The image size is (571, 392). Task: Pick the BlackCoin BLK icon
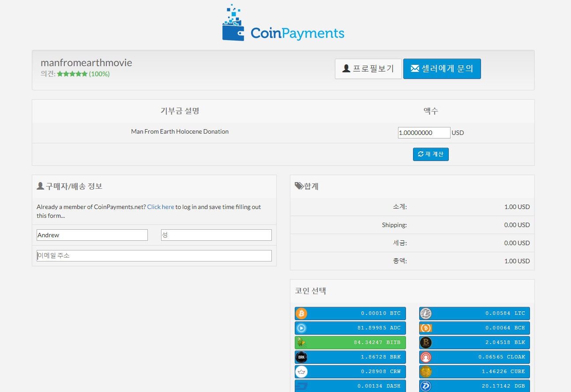[426, 343]
